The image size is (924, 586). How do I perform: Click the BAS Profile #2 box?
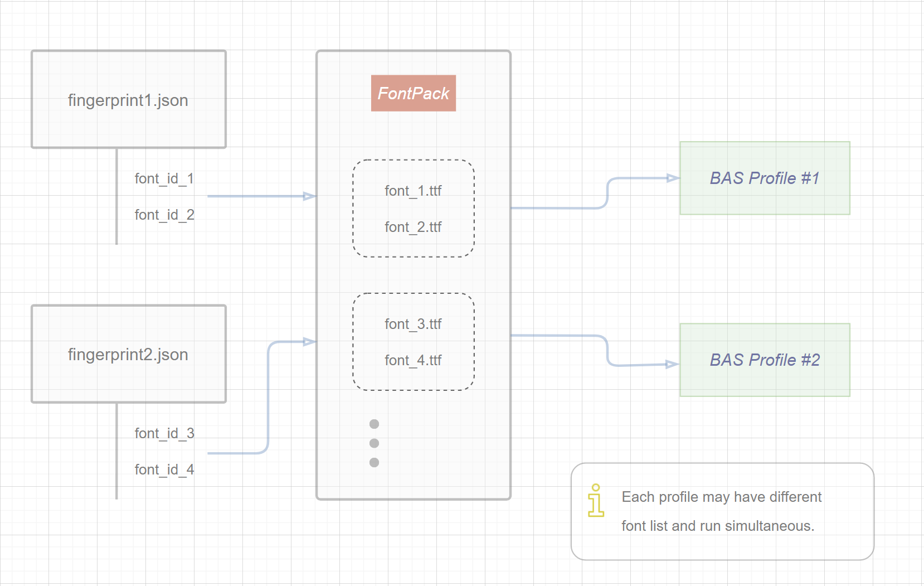coord(765,360)
